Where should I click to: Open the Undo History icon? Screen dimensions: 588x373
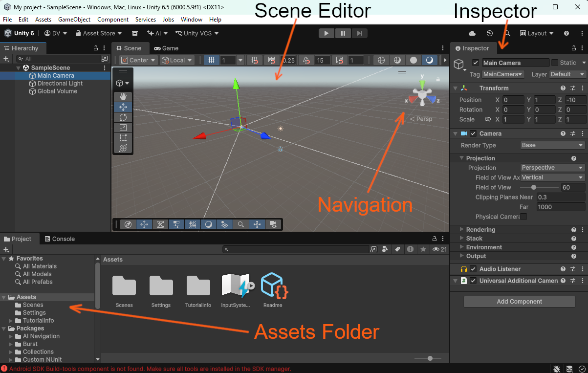tap(490, 33)
